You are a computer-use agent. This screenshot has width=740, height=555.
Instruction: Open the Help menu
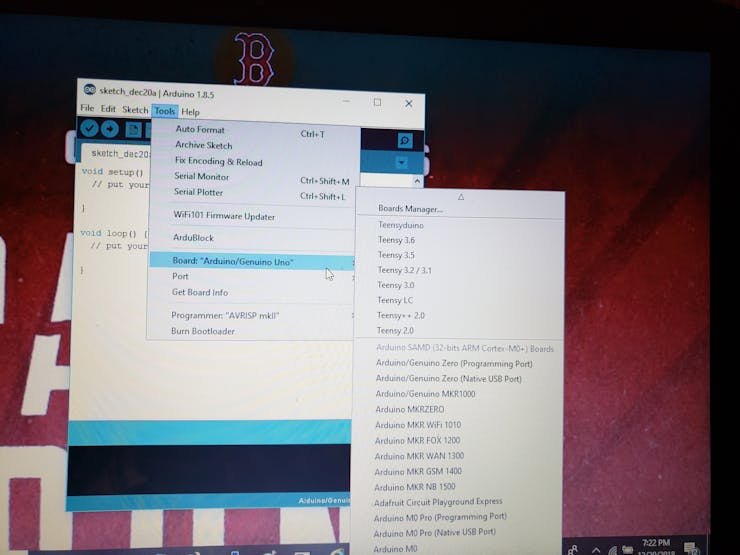pyautogui.click(x=190, y=112)
